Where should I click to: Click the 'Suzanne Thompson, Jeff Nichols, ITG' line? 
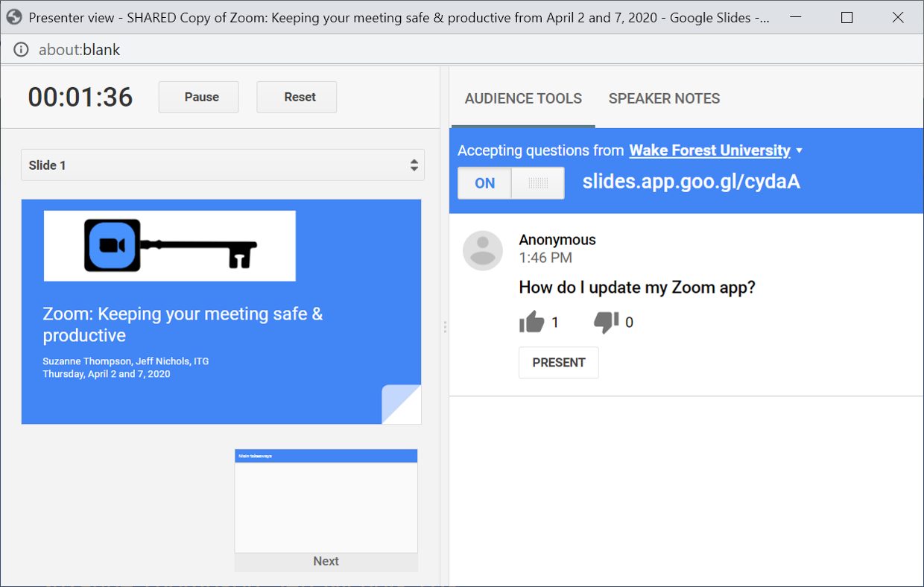[126, 361]
